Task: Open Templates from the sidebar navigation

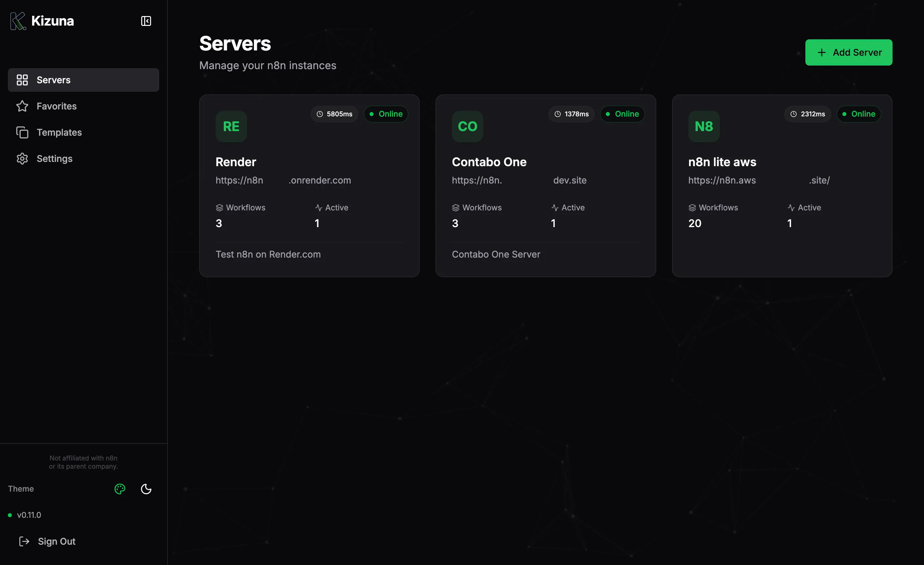Action: click(x=59, y=132)
